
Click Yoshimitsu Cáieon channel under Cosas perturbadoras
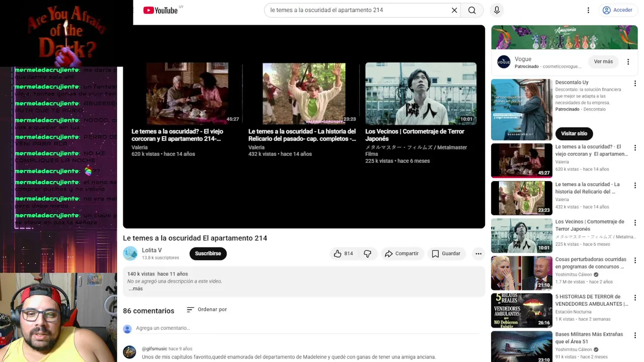(574, 275)
